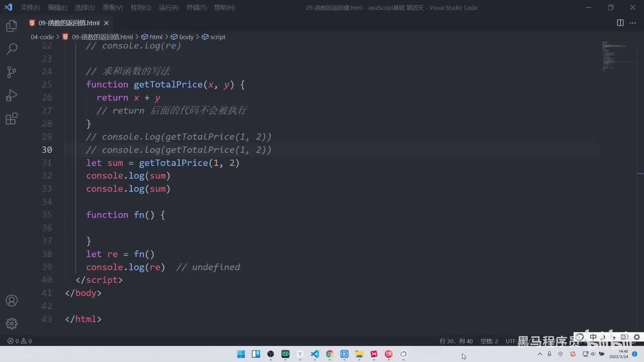Click the 行 30, 列 40 cursor position
This screenshot has width=644, height=362.
point(456,341)
